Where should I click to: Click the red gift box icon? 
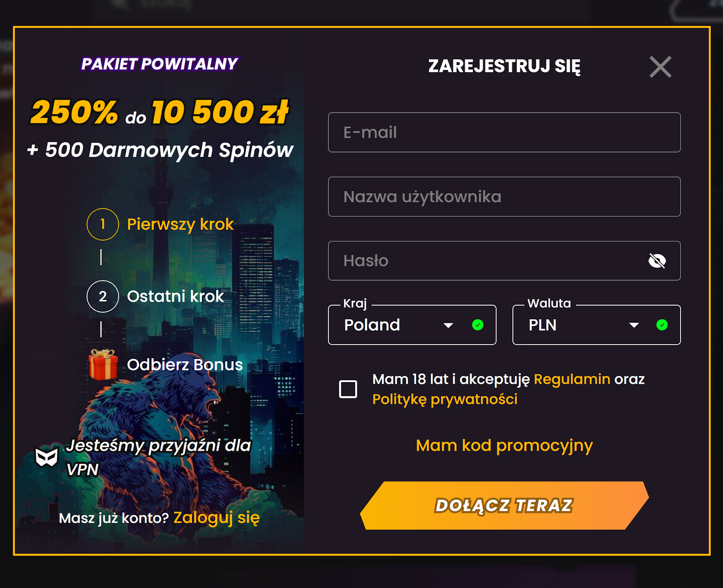click(x=103, y=364)
